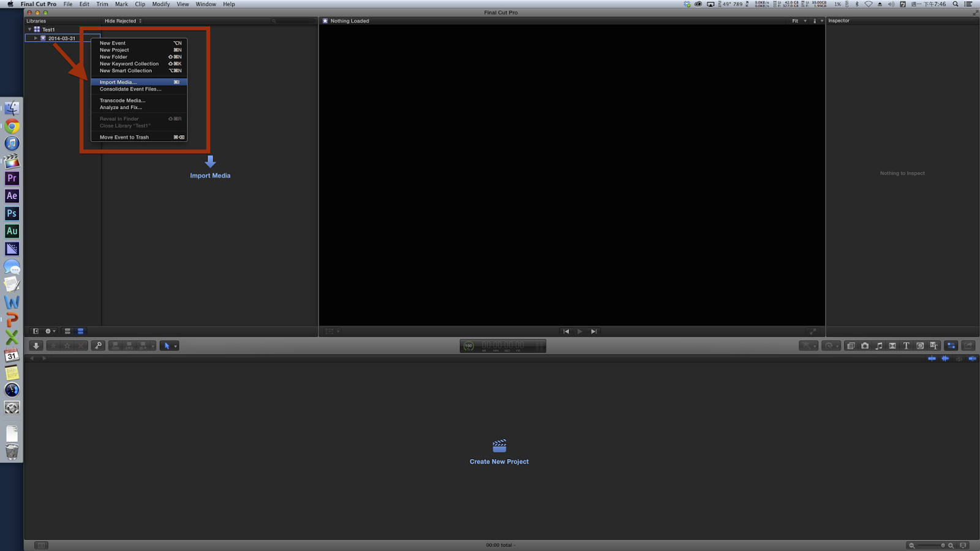Choose Transcode Media... in the context menu
980x551 pixels.
coord(139,100)
